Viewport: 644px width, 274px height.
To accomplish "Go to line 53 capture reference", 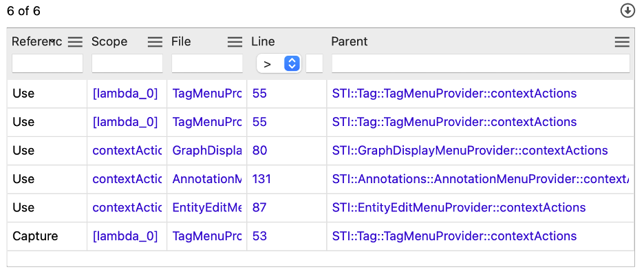I will pos(259,236).
